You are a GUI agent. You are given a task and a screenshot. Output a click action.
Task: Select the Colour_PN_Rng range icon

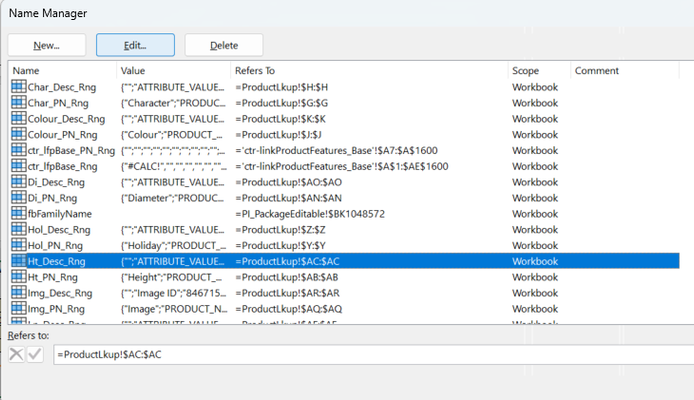pyautogui.click(x=19, y=135)
